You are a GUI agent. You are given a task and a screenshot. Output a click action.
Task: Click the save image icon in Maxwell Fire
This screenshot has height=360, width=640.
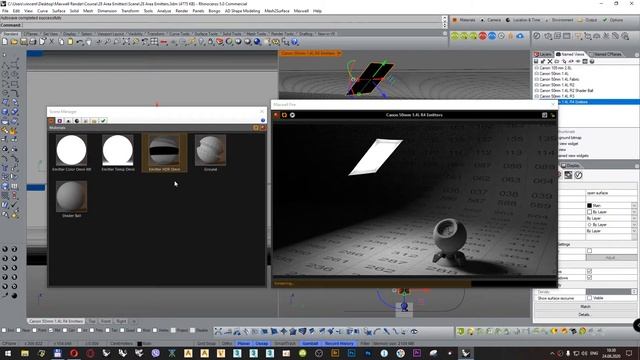[x=544, y=116]
